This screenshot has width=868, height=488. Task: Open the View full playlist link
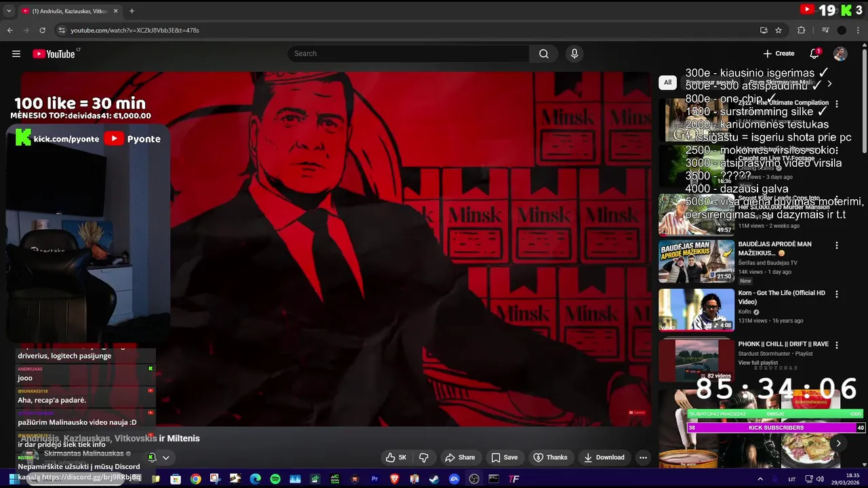click(759, 363)
